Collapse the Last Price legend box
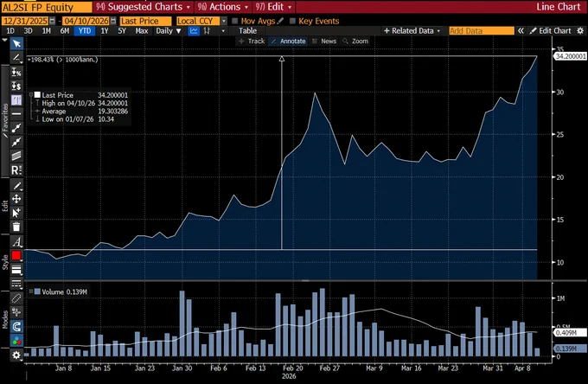Viewport: 588px width, 384px height. pyautogui.click(x=31, y=95)
